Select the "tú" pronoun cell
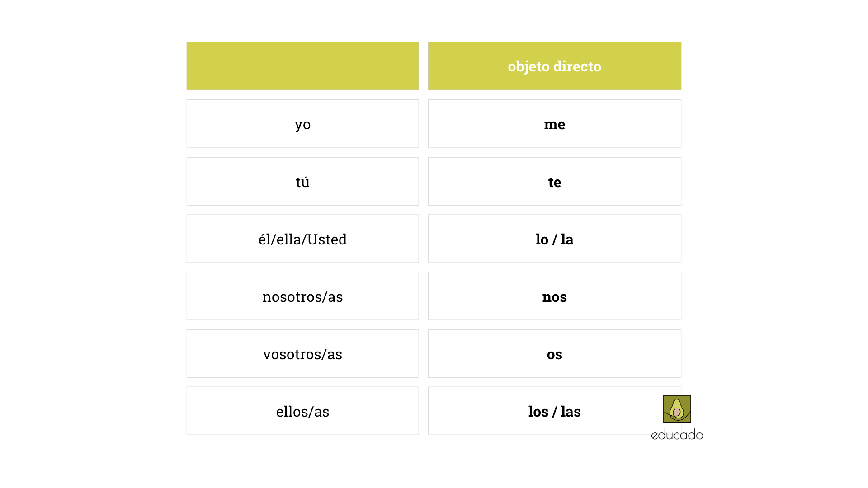The height and width of the screenshot is (488, 868). pyautogui.click(x=302, y=182)
